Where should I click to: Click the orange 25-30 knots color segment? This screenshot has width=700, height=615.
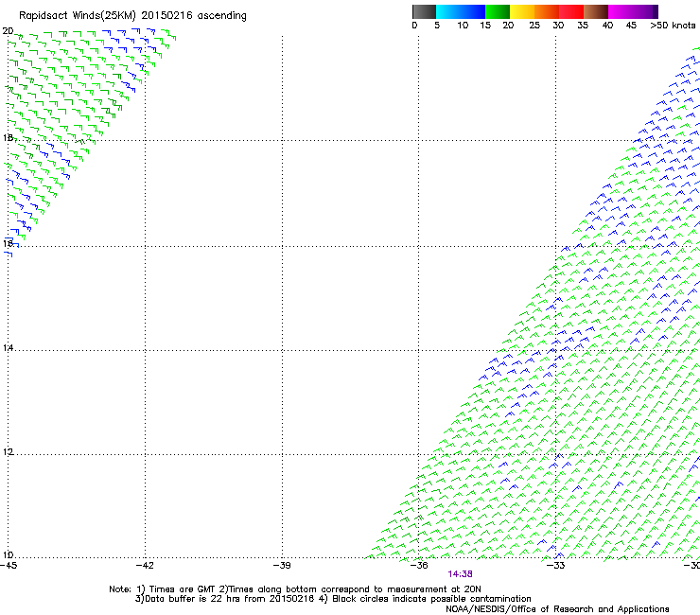click(x=547, y=11)
